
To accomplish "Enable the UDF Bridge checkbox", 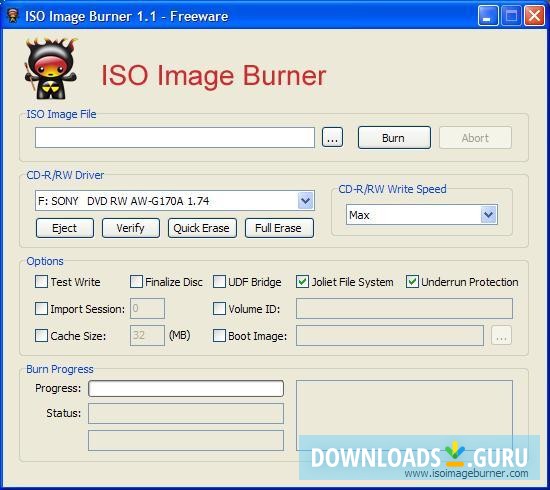I will (x=220, y=282).
